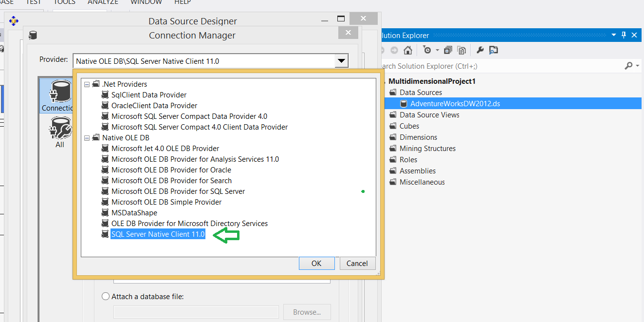Click the Cubes folder icon

click(x=393, y=126)
